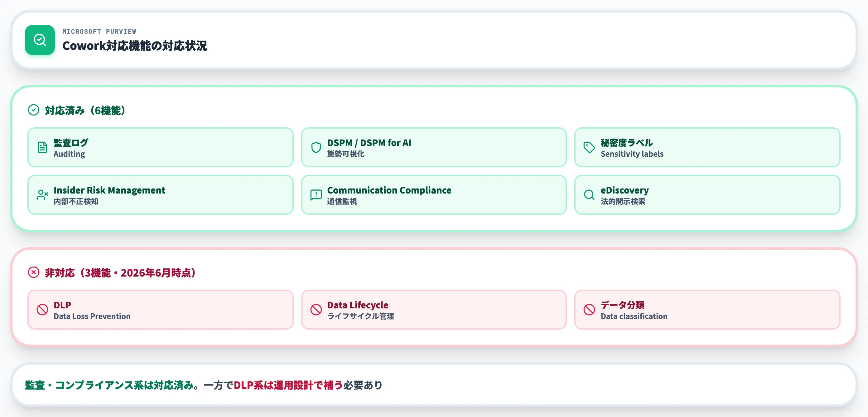
Task: Click the tag icon in 秘密度ラベル card
Action: pos(589,147)
